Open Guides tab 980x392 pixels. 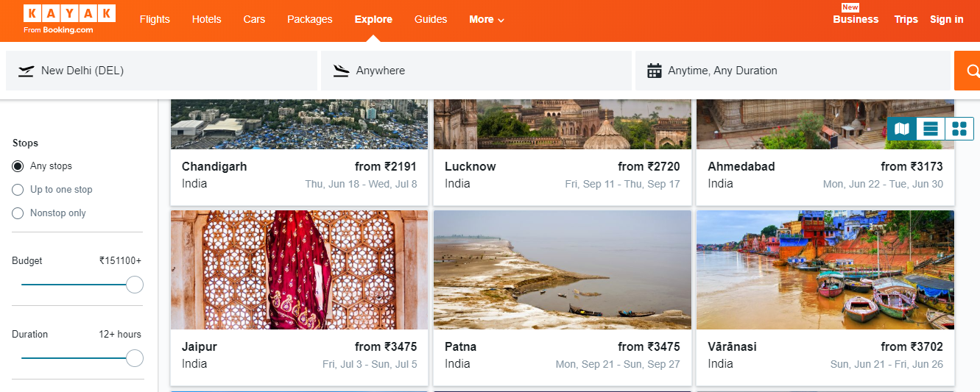[431, 19]
